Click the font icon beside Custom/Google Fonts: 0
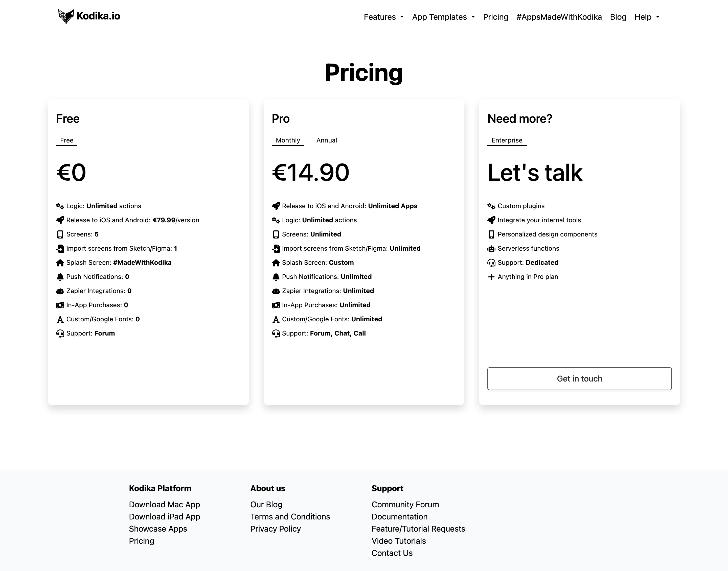Screen dimensions: 728x571 point(60,319)
